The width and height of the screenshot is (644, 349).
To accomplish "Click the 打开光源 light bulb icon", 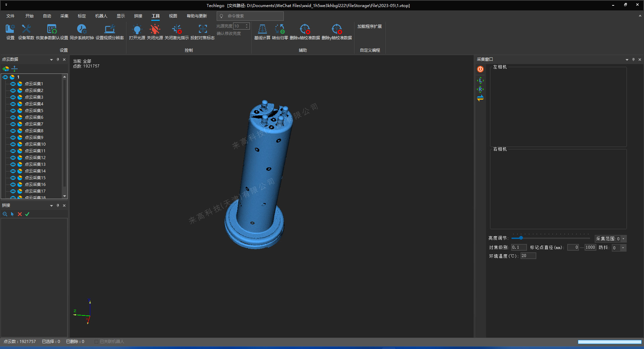I will coord(137,30).
